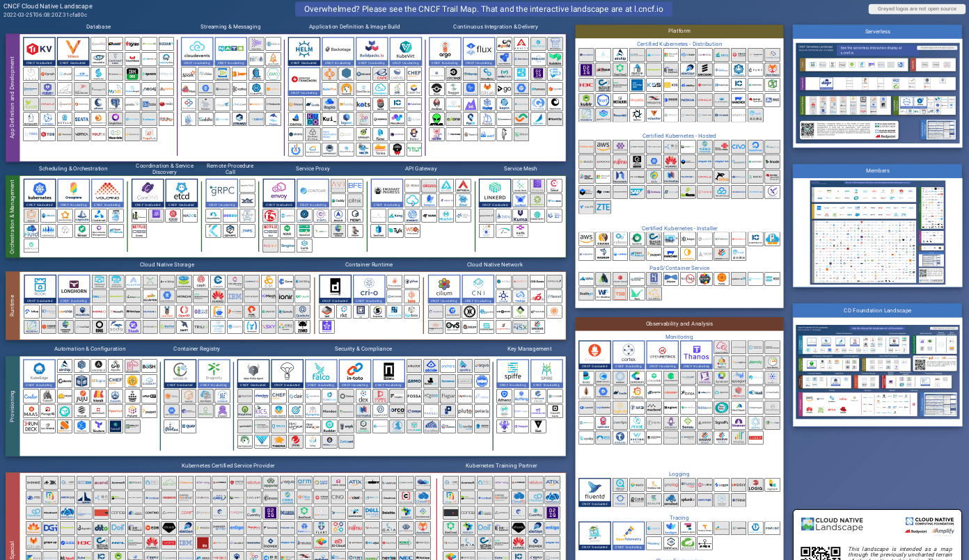Click the Envoy logo under Service Proxy
The image size is (969, 560).
[278, 189]
